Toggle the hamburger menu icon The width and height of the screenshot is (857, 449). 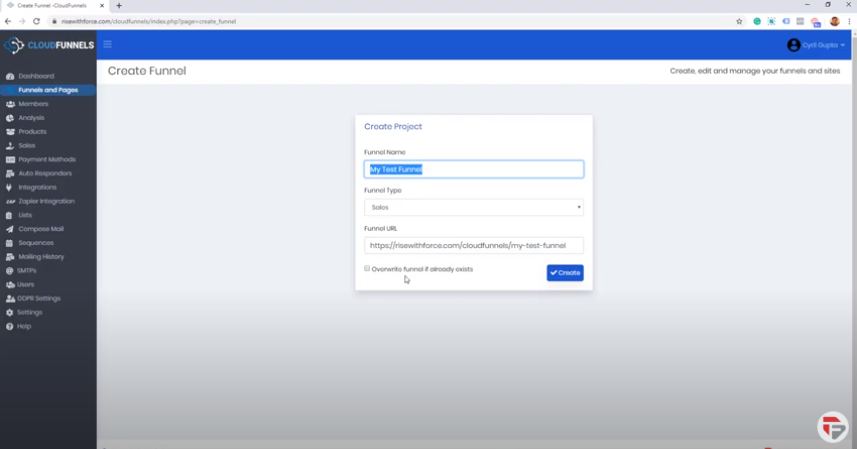pos(108,44)
